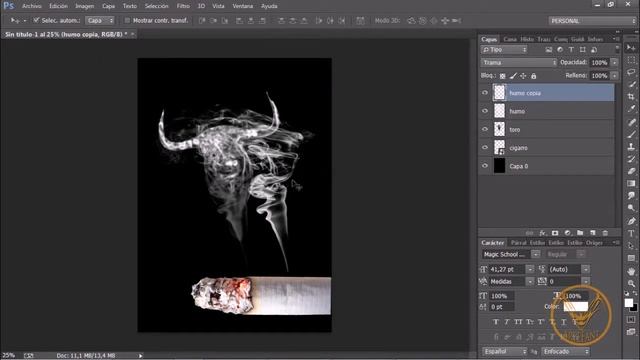This screenshot has height=360, width=640.
Task: Toggle lock image pixels brush icon
Action: point(513,76)
